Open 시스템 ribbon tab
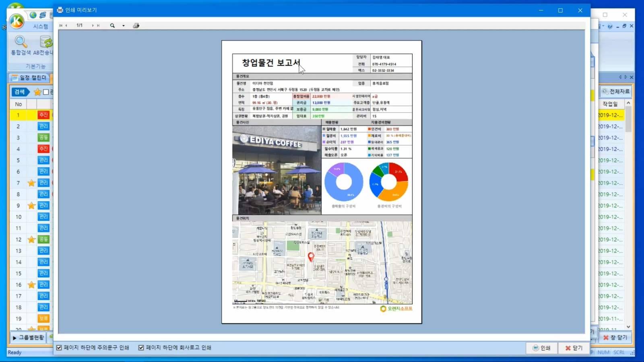 [41, 26]
